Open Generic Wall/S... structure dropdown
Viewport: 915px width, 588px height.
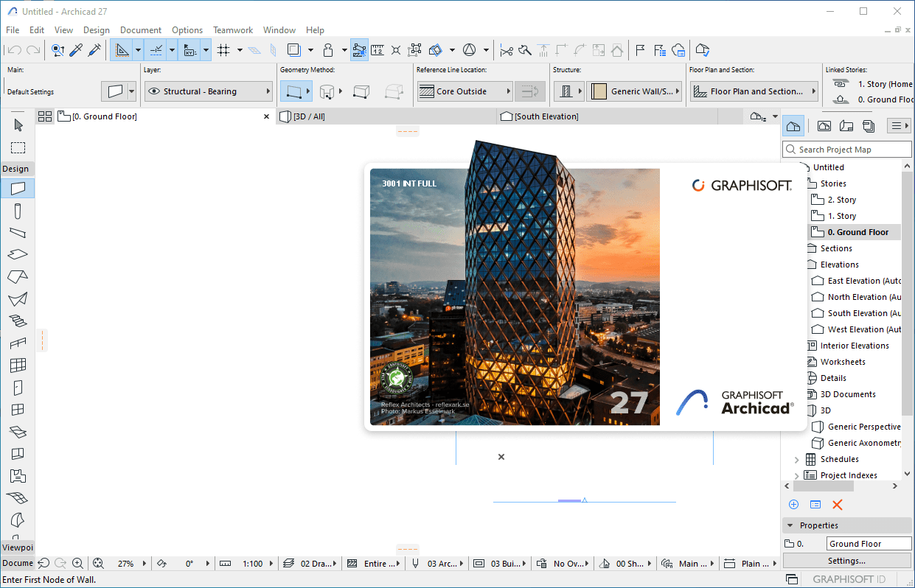pyautogui.click(x=634, y=91)
